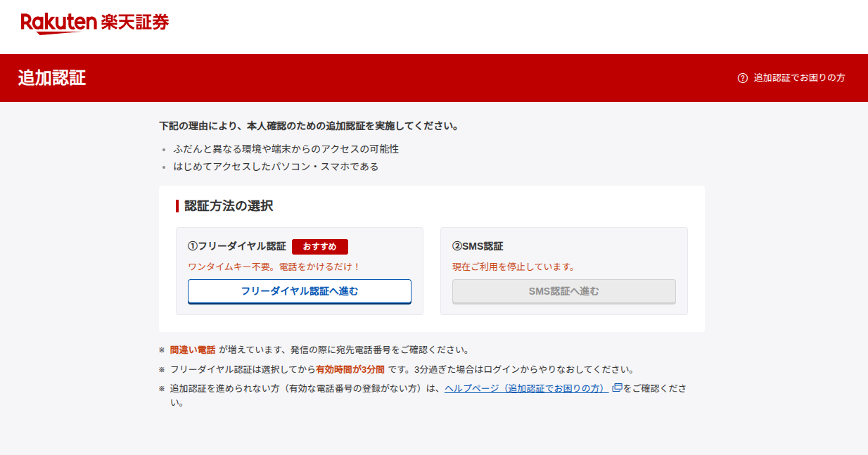Click the 認証方法の選択 section title

click(229, 206)
